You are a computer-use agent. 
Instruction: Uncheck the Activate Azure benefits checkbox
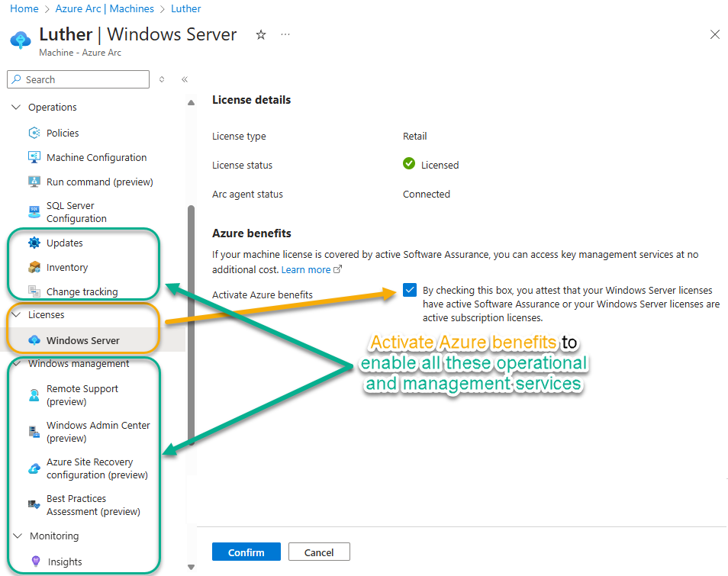coord(411,290)
